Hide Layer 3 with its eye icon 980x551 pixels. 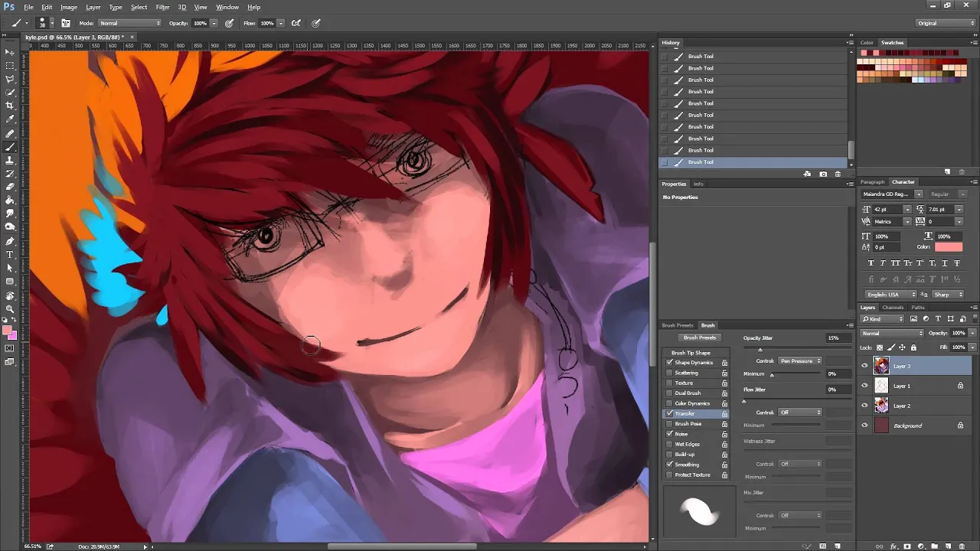coord(865,366)
